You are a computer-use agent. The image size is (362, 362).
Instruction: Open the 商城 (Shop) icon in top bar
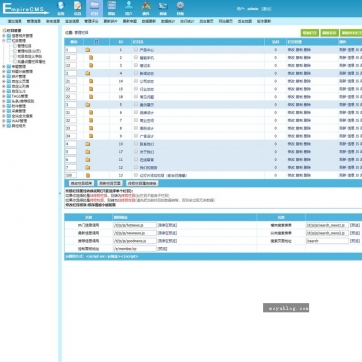coord(163,8)
